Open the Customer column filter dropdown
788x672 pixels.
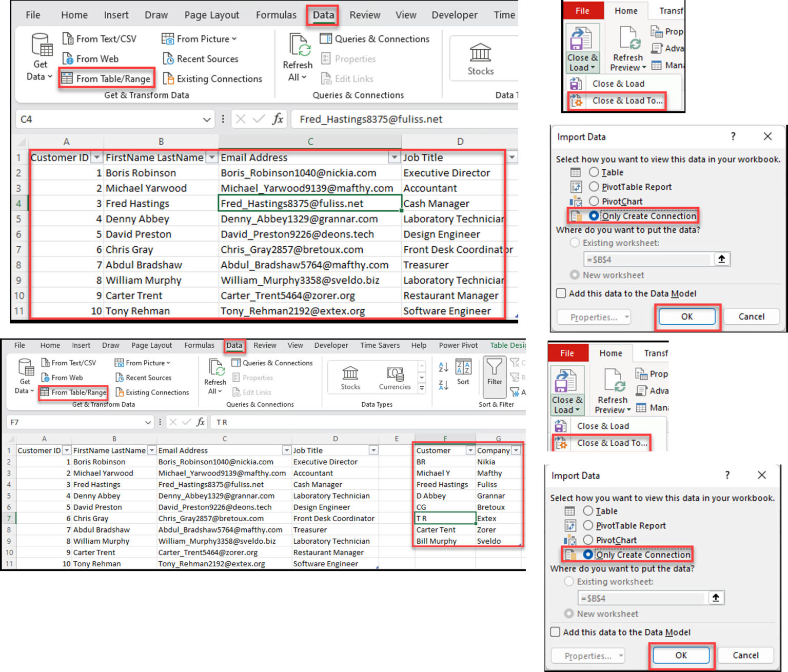[470, 450]
